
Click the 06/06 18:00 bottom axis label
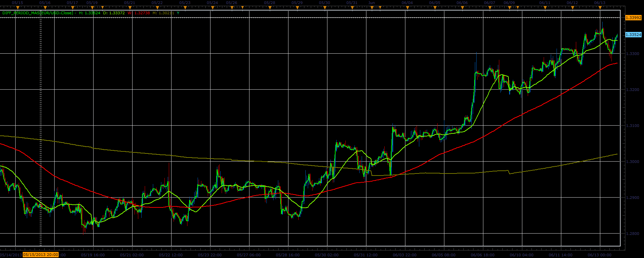483,255
